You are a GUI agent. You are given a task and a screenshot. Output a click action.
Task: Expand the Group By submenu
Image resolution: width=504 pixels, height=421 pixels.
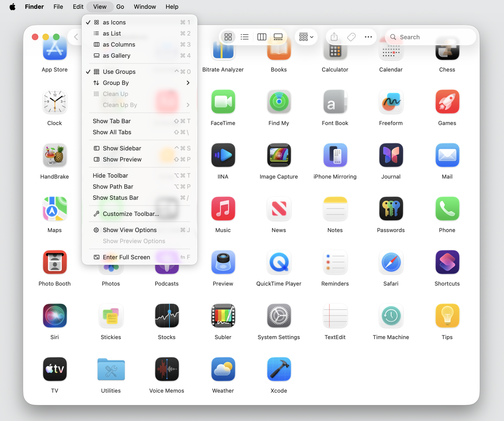click(115, 83)
